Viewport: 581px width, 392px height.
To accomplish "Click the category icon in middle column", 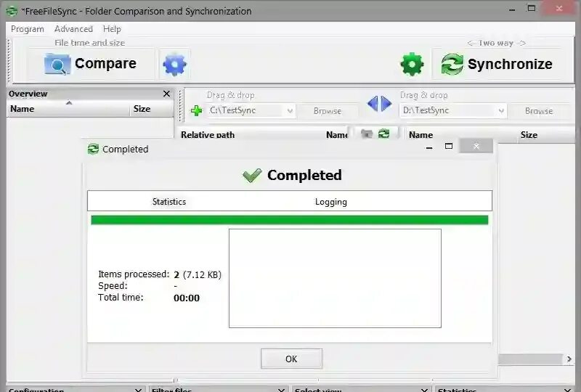I will click(367, 134).
